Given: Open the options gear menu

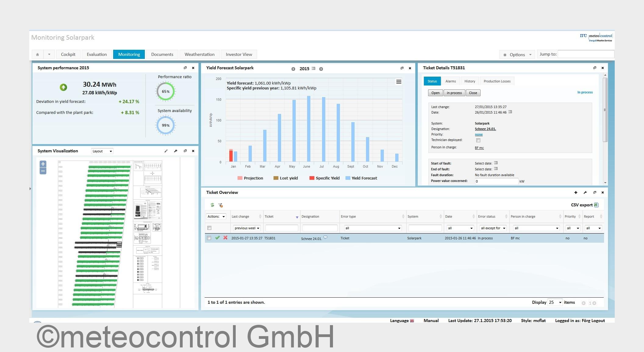Looking at the screenshot, I should [517, 55].
